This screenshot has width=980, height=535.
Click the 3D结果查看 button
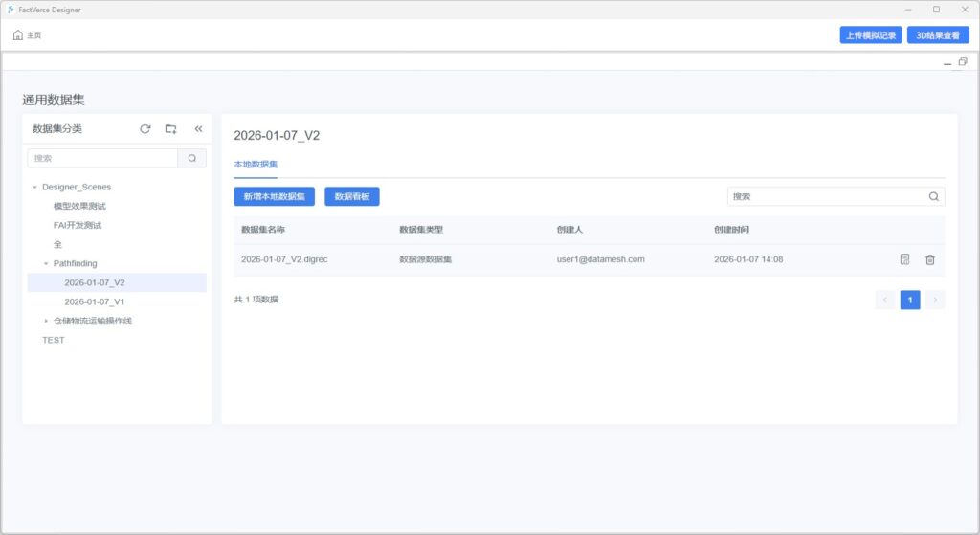click(x=938, y=35)
